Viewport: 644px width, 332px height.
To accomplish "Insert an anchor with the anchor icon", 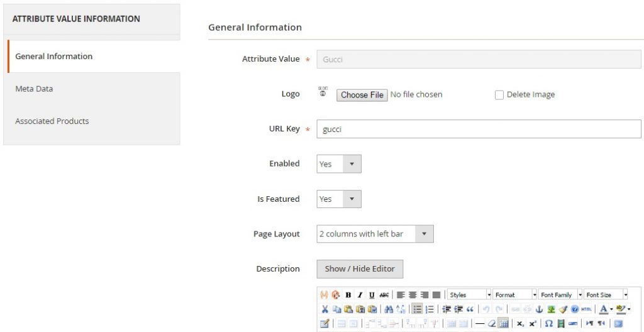I will point(539,309).
